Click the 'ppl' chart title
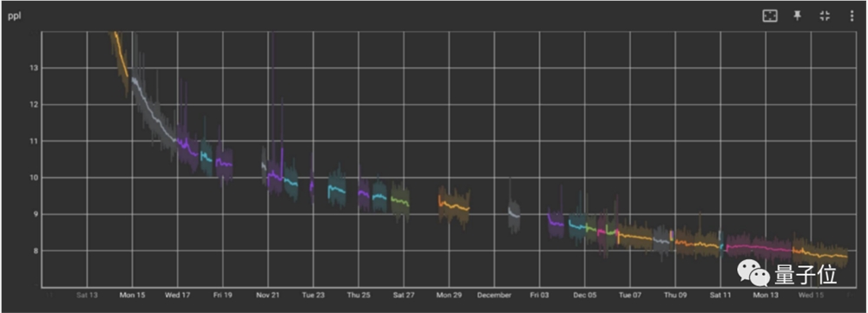This screenshot has width=868, height=313. click(14, 16)
